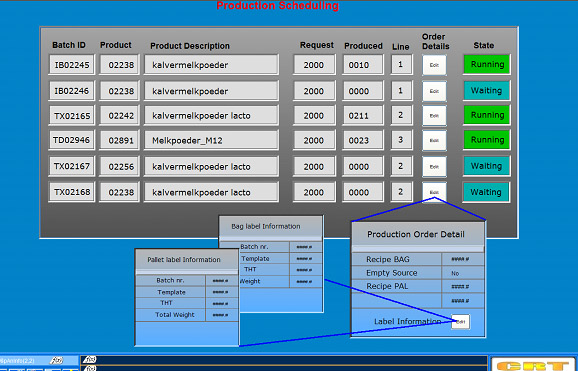The image size is (578, 371).
Task: Click the Product field showing 02891
Action: tap(119, 140)
